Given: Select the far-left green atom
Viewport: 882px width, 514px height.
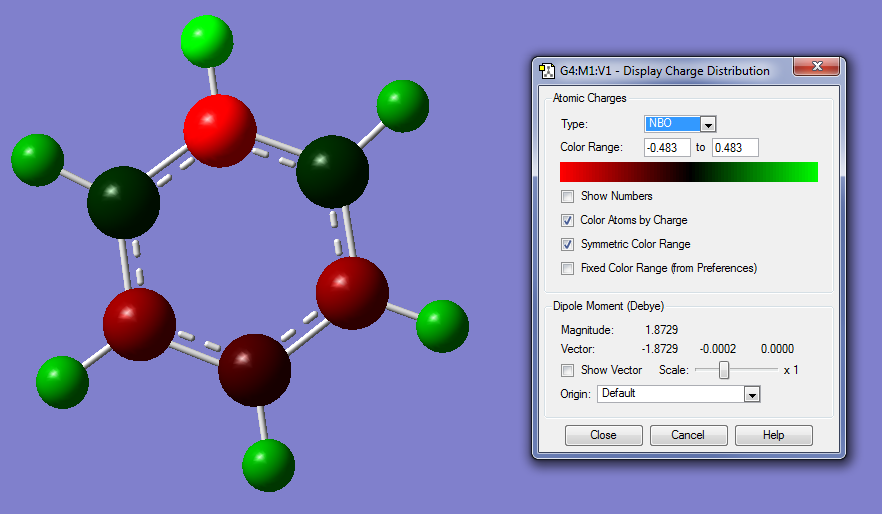Looking at the screenshot, I should pos(37,160).
